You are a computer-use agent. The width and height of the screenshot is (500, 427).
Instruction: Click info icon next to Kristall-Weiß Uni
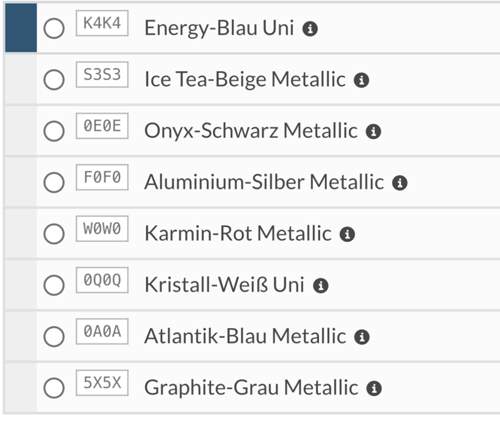[321, 286]
